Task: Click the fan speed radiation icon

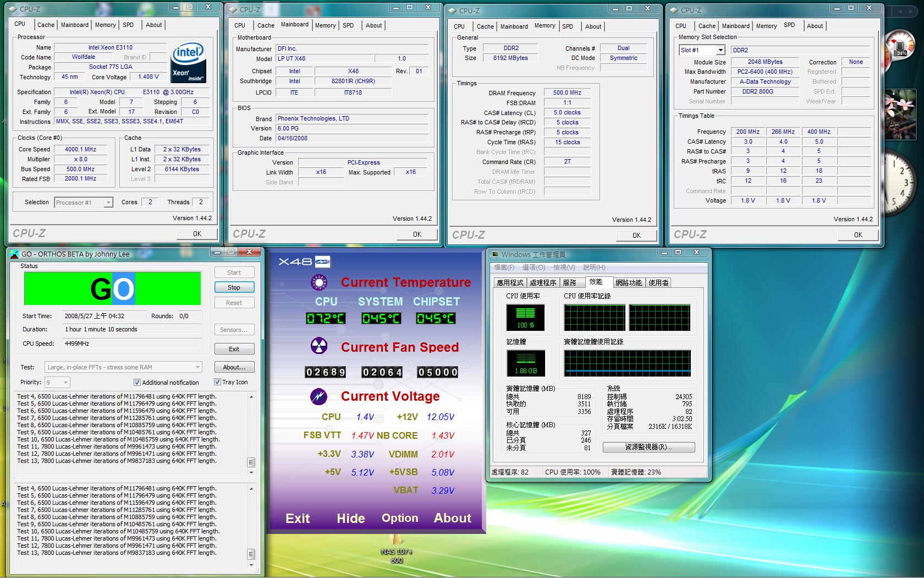Action: pyautogui.click(x=319, y=346)
